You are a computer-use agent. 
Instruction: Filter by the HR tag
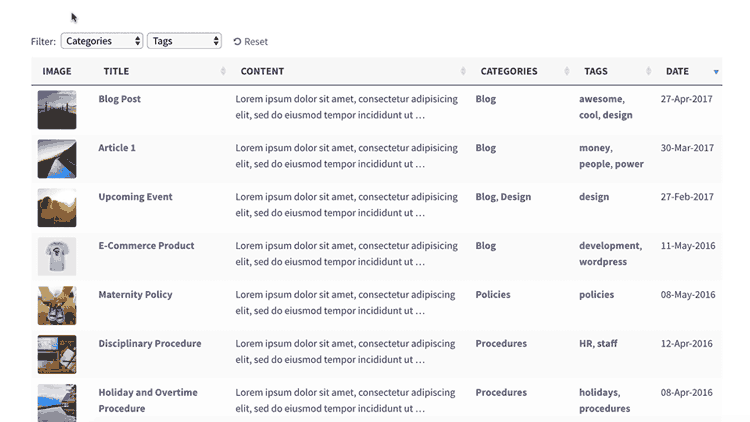tap(585, 344)
